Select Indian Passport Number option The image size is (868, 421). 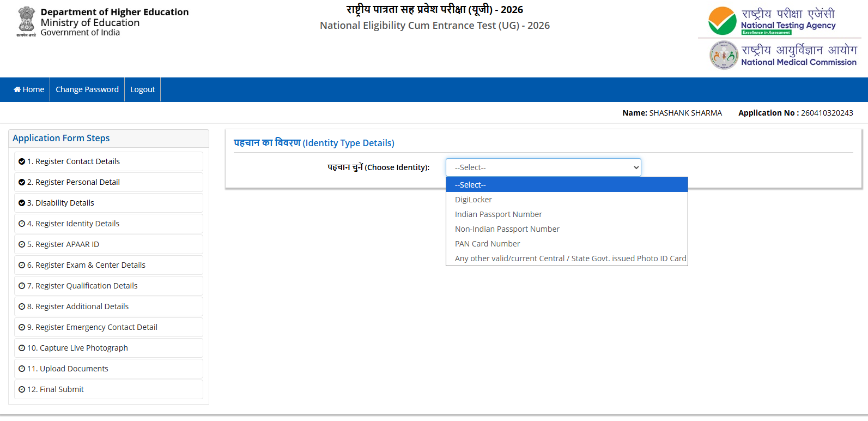point(498,214)
